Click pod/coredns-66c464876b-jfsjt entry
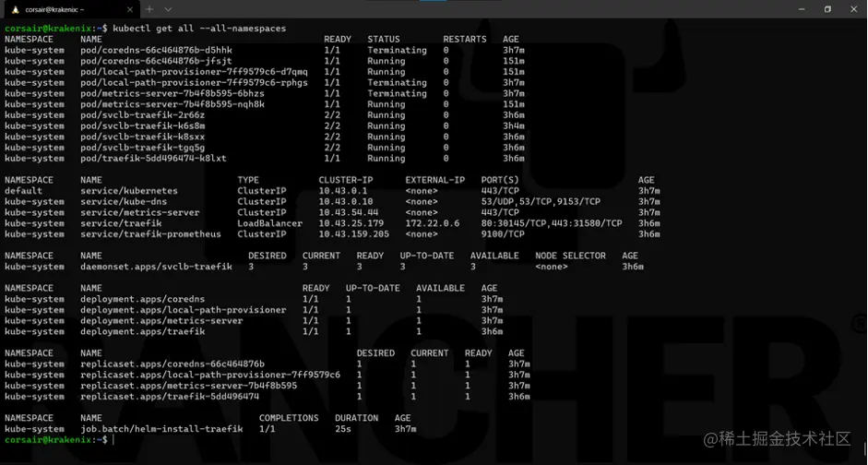Screen dimensions: 868x465 point(156,61)
